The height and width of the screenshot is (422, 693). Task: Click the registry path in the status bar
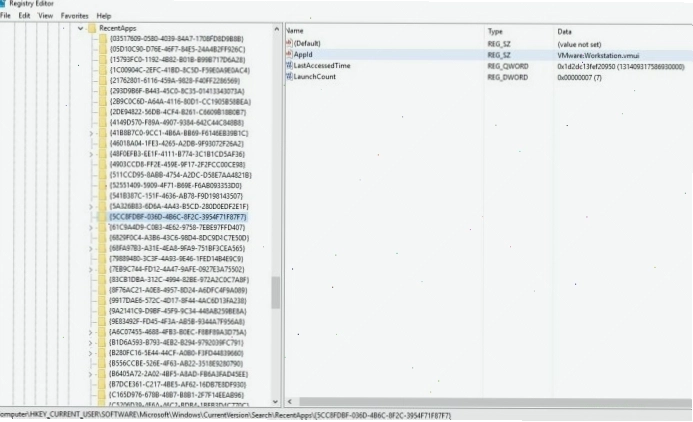click(x=225, y=415)
